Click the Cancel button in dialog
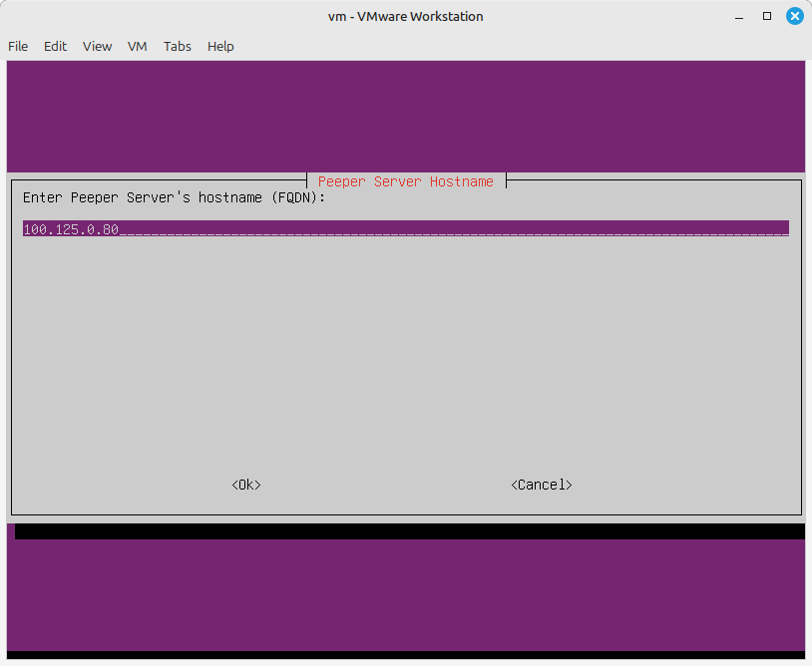 (x=541, y=485)
